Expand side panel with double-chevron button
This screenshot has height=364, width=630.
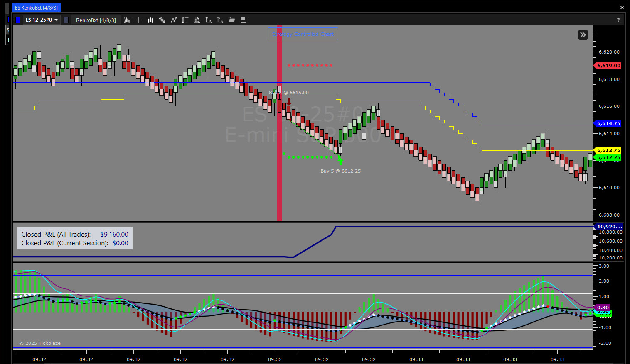[x=583, y=35]
